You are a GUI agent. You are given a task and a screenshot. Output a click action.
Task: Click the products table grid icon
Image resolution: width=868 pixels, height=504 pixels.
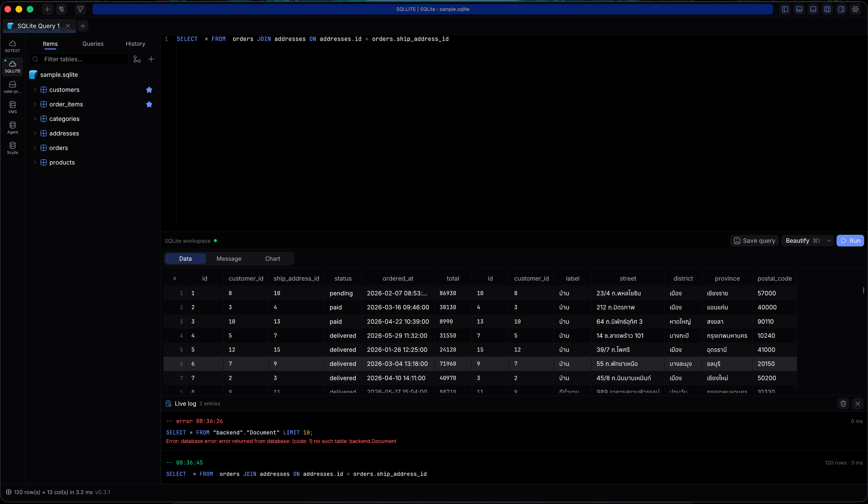coord(43,162)
